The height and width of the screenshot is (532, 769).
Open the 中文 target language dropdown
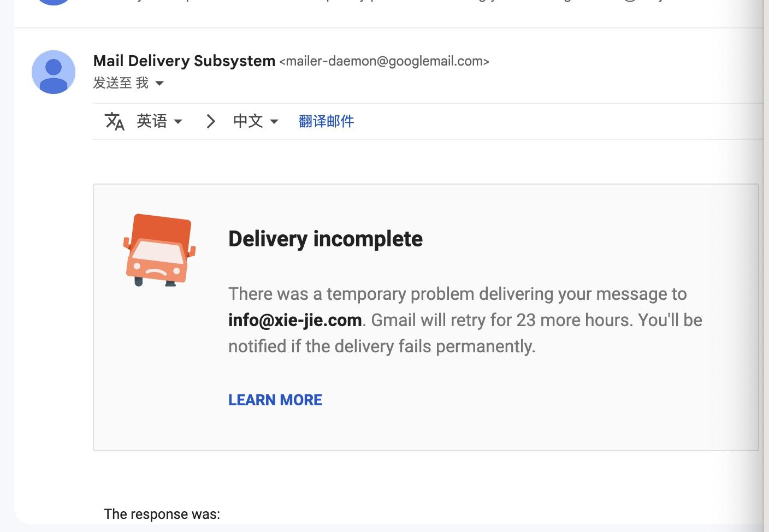tap(256, 121)
